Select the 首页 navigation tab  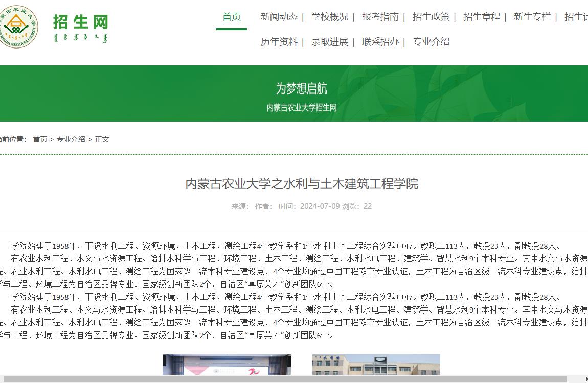(x=232, y=17)
